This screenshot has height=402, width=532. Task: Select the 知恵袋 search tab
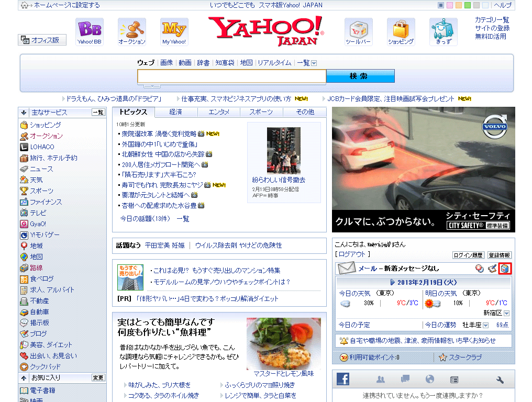225,63
